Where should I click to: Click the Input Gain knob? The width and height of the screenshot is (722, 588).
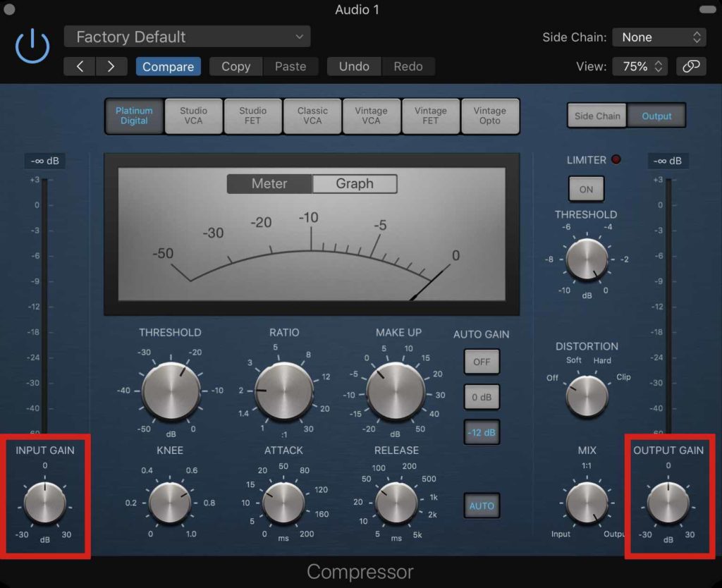click(45, 503)
